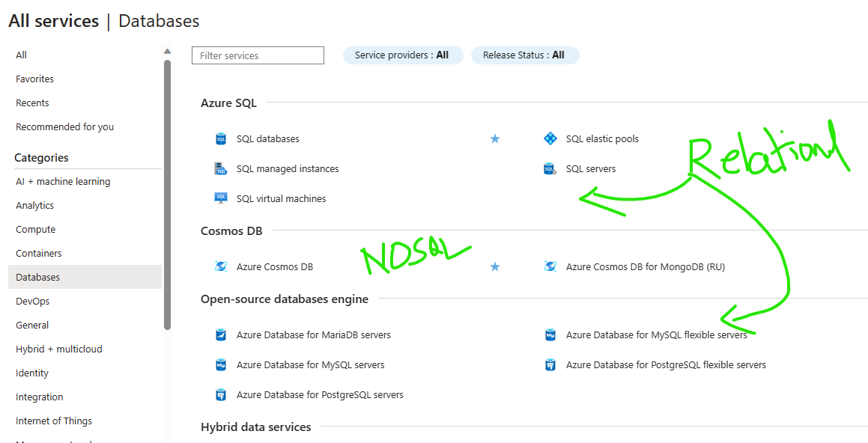Click the SQL virtual machines icon
The width and height of the screenshot is (868, 443).
point(221,198)
